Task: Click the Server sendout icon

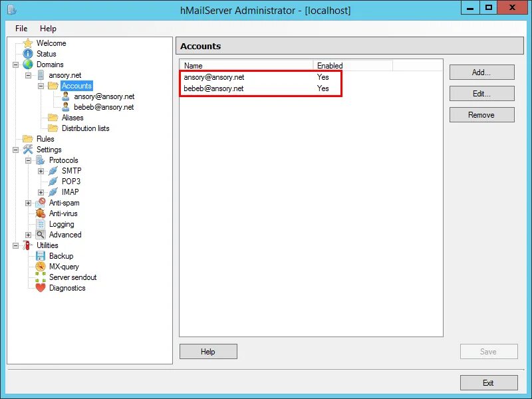Action: 41,277
